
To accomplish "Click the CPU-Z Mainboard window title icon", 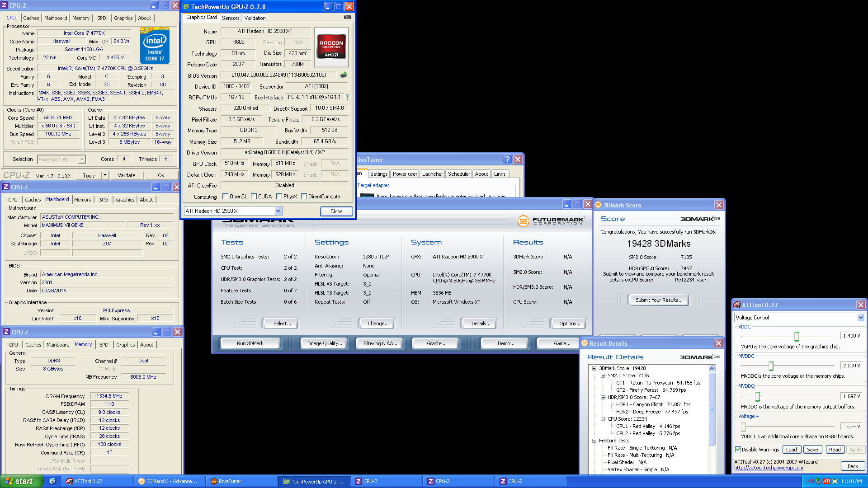I will click(6, 187).
